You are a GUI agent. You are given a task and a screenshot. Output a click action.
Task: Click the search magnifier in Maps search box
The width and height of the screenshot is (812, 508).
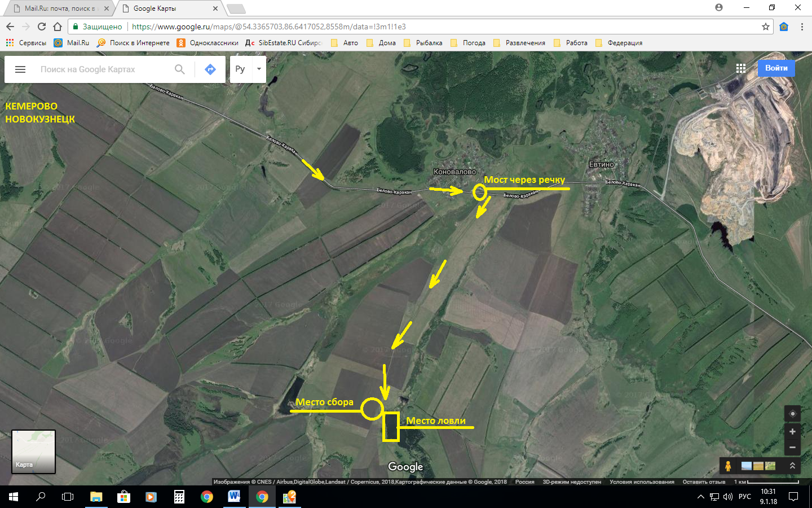(x=180, y=69)
